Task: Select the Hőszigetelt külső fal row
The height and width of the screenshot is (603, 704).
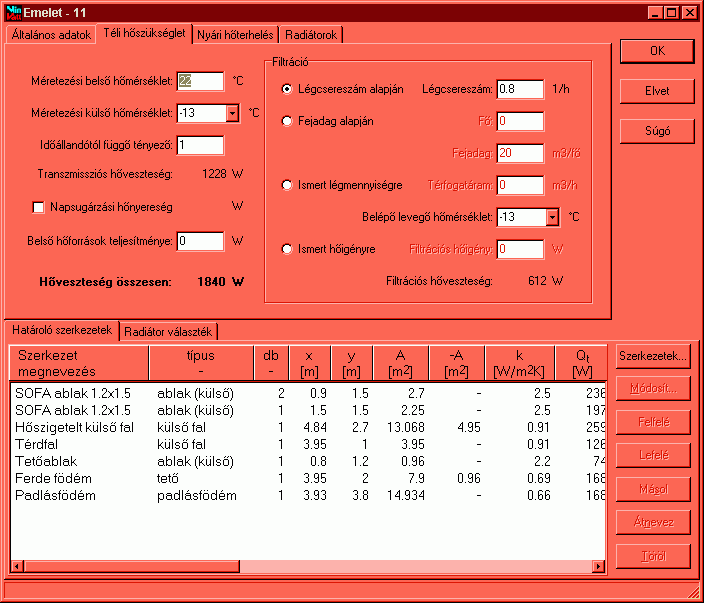Action: point(308,427)
